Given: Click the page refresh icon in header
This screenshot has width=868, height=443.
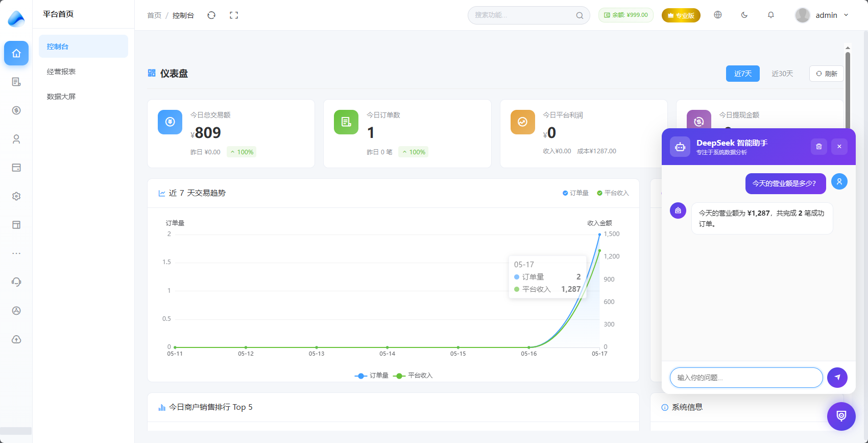Looking at the screenshot, I should pos(211,15).
